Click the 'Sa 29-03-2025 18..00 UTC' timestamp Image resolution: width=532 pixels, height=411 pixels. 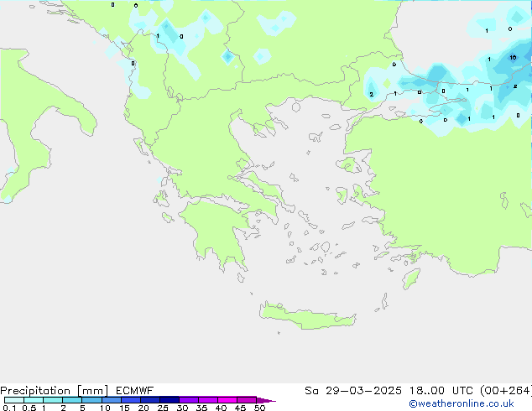[x=390, y=391]
